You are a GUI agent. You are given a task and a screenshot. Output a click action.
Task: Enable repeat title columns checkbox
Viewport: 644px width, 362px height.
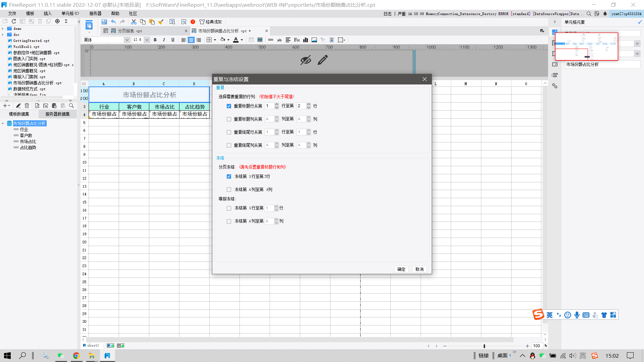click(229, 119)
